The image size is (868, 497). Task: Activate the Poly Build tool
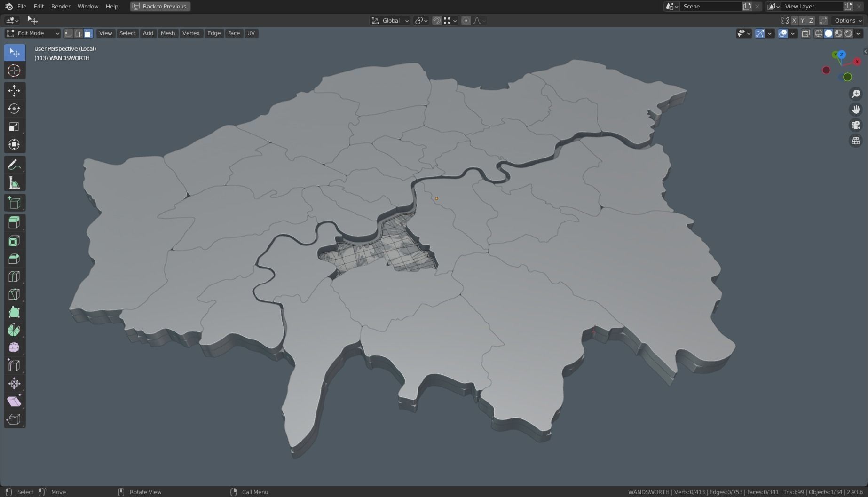coord(14,312)
